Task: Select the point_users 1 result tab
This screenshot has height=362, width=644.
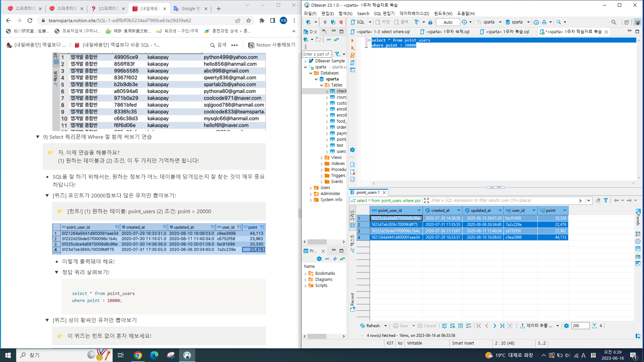Action: pyautogui.click(x=368, y=192)
